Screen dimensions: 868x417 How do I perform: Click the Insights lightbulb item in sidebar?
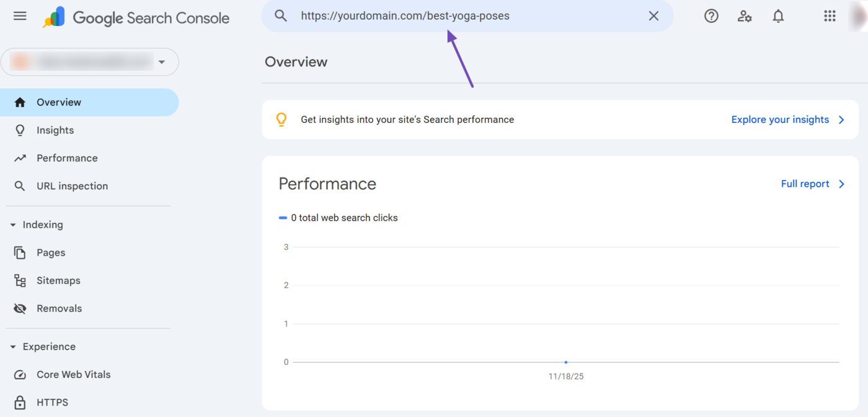(x=55, y=130)
